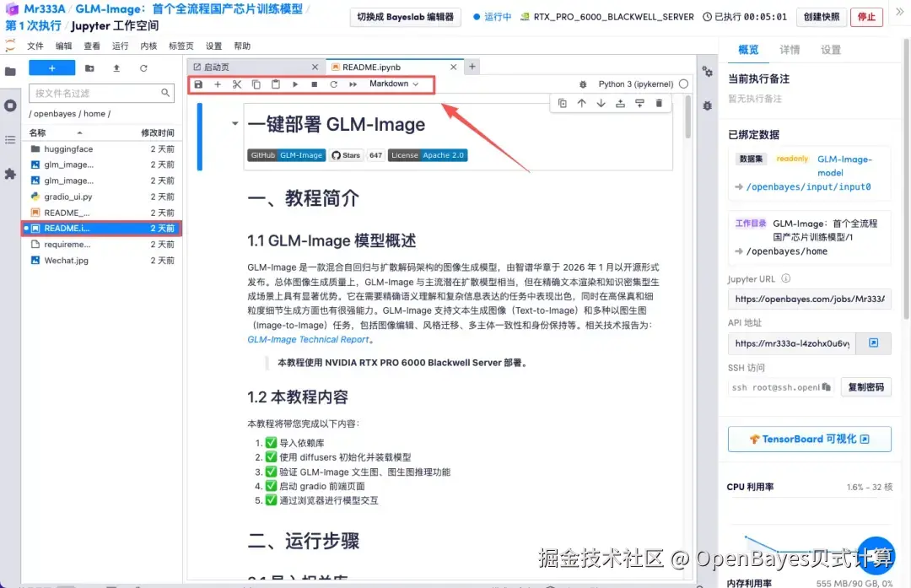
Task: Open the 运行 menu
Action: tap(121, 46)
